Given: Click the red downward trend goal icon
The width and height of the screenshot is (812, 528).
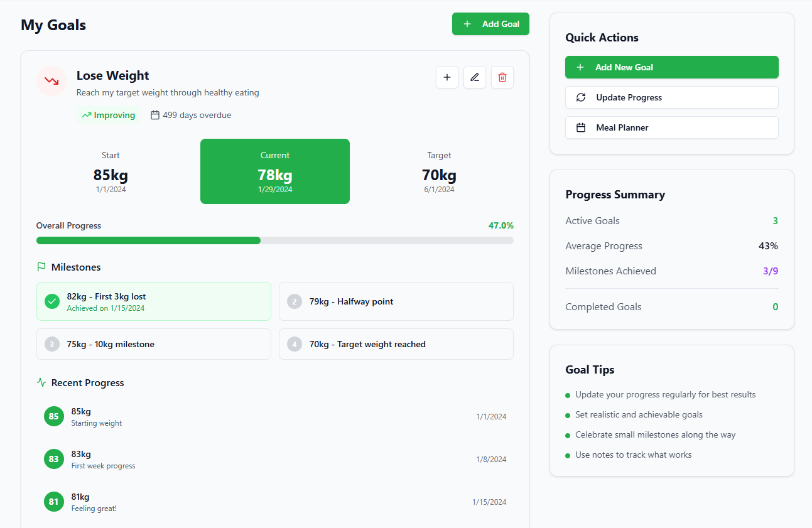Looking at the screenshot, I should pyautogui.click(x=51, y=81).
